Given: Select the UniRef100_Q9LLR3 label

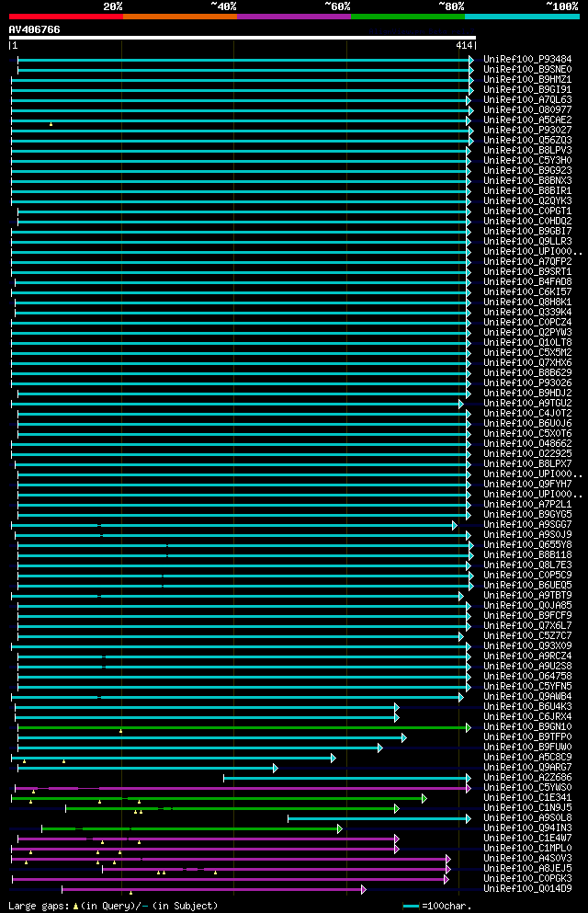Looking at the screenshot, I should [x=527, y=241].
